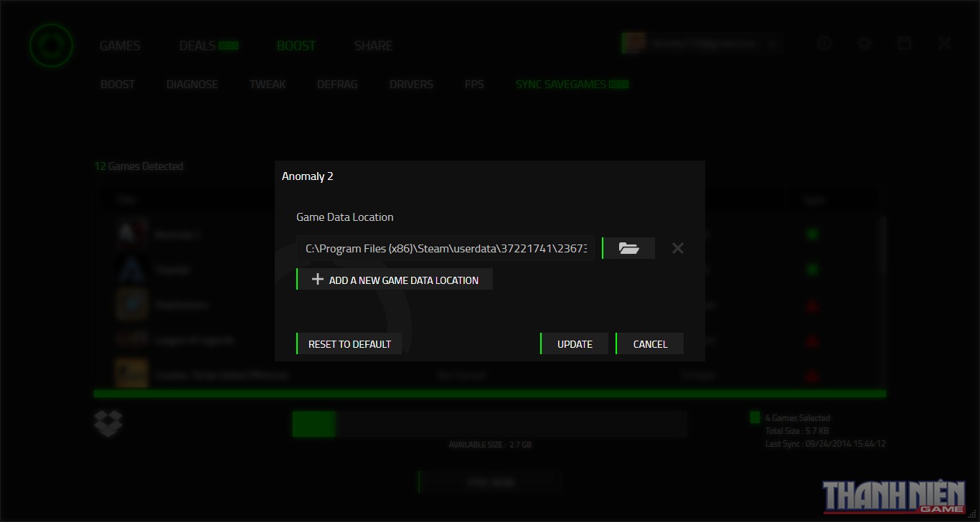980x522 pixels.
Task: Click the Sync Now button behind dialog
Action: (x=489, y=483)
